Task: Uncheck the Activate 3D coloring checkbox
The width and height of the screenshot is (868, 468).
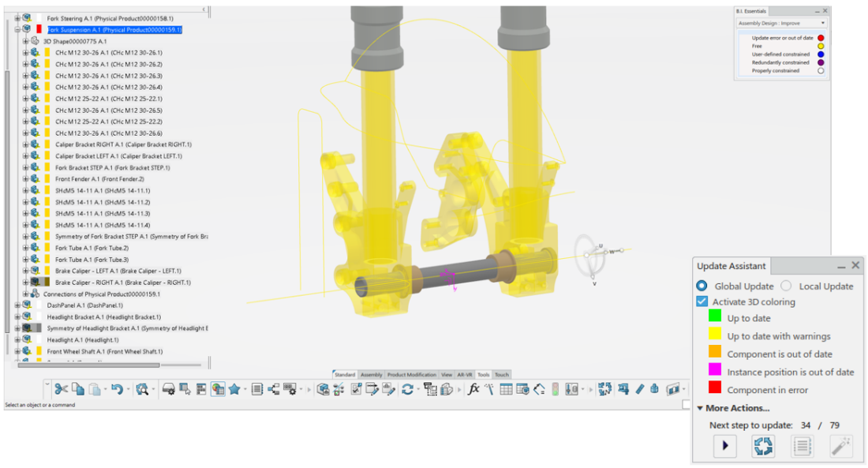Action: (702, 301)
